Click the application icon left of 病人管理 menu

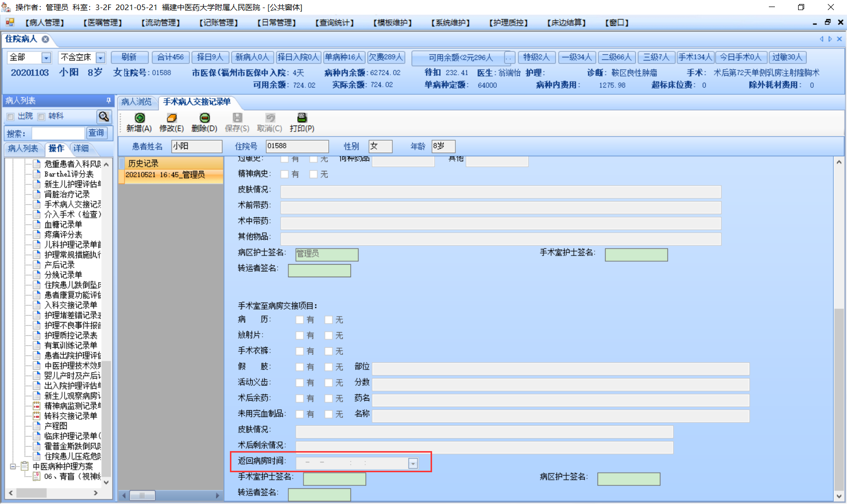[x=10, y=23]
